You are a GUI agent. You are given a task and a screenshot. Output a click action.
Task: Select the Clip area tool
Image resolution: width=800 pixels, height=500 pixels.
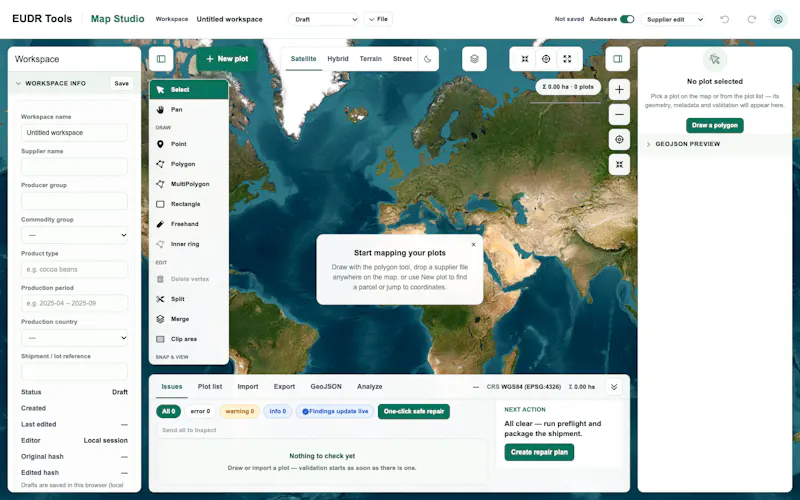(188, 339)
